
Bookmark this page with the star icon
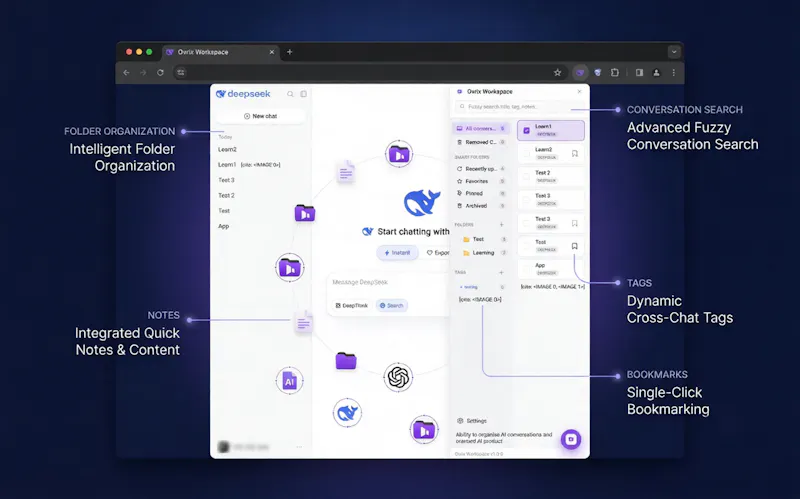pos(557,72)
